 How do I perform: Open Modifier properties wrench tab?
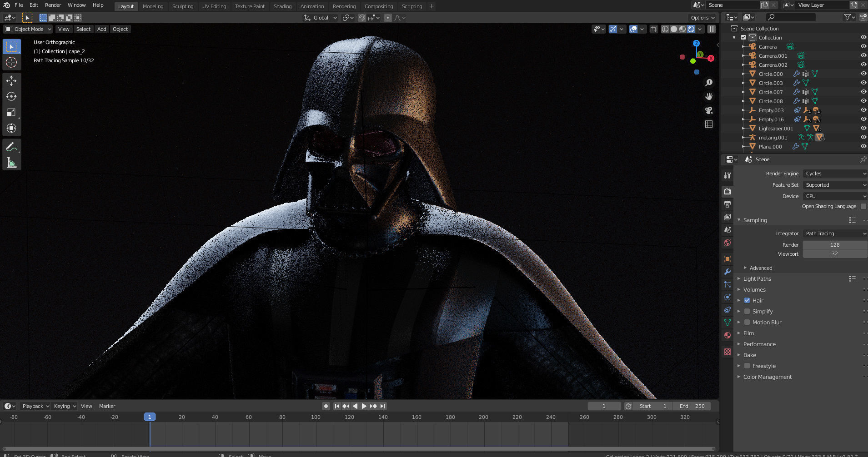[728, 272]
